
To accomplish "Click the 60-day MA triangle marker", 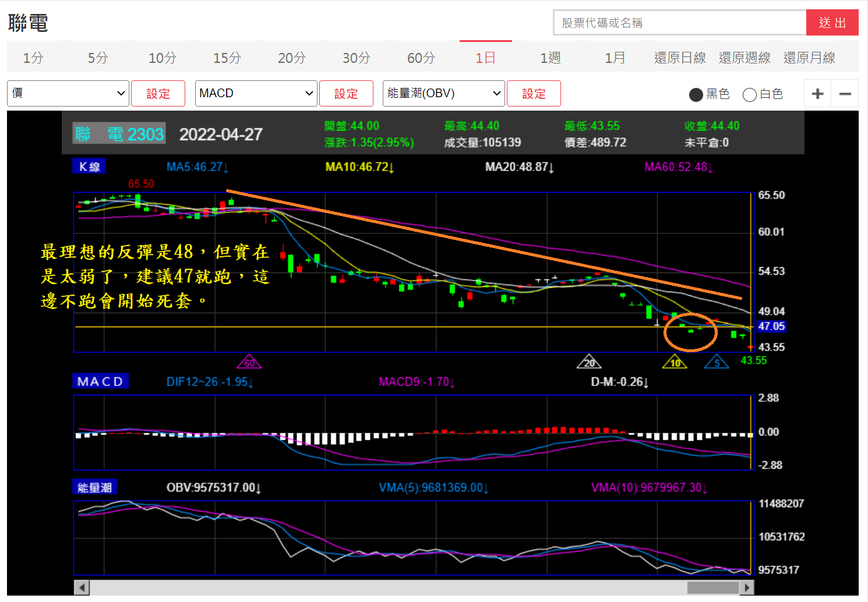I will pyautogui.click(x=249, y=362).
